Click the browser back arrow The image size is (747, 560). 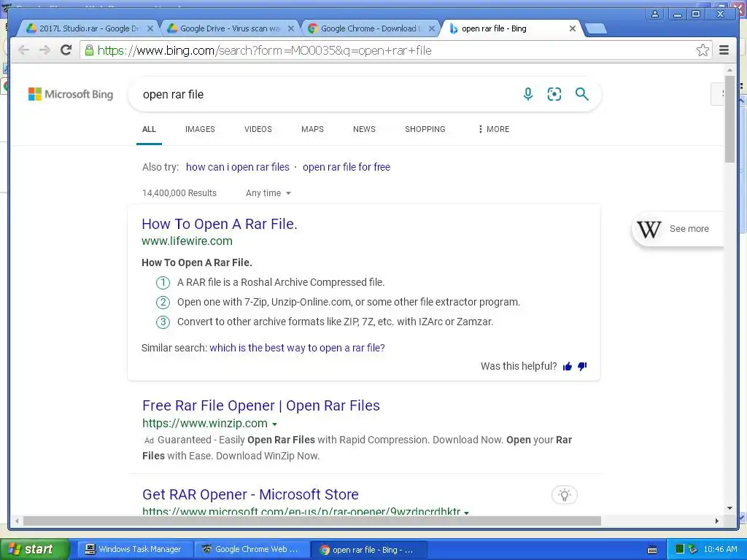23,50
